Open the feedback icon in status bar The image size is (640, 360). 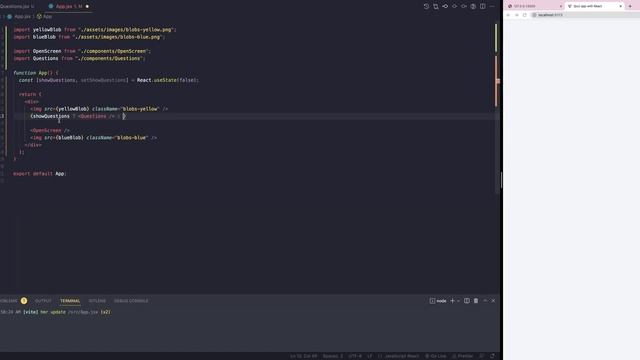pyautogui.click(x=482, y=356)
